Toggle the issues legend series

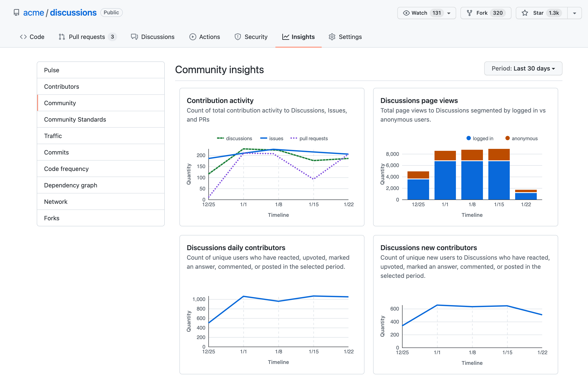[272, 138]
